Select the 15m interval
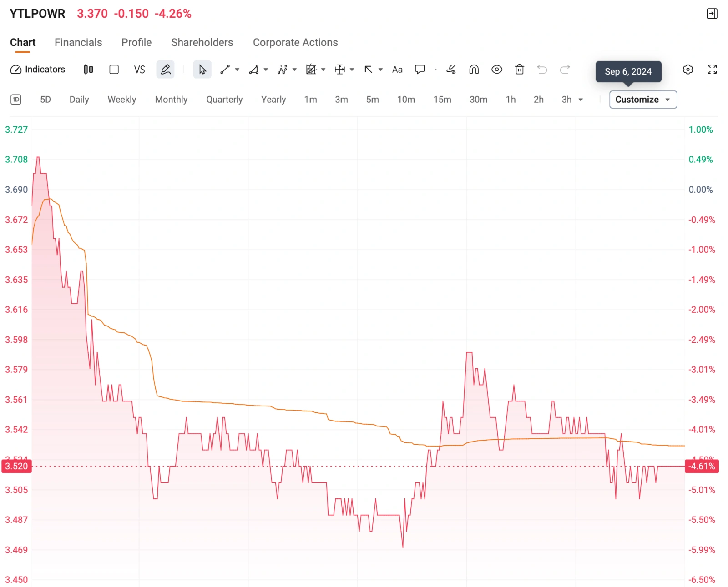The image size is (728, 587). click(442, 100)
